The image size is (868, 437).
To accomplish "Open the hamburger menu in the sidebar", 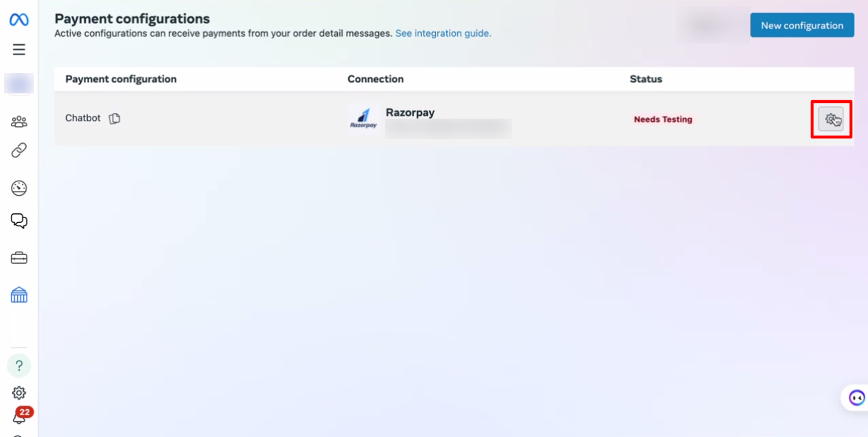I will [x=19, y=50].
